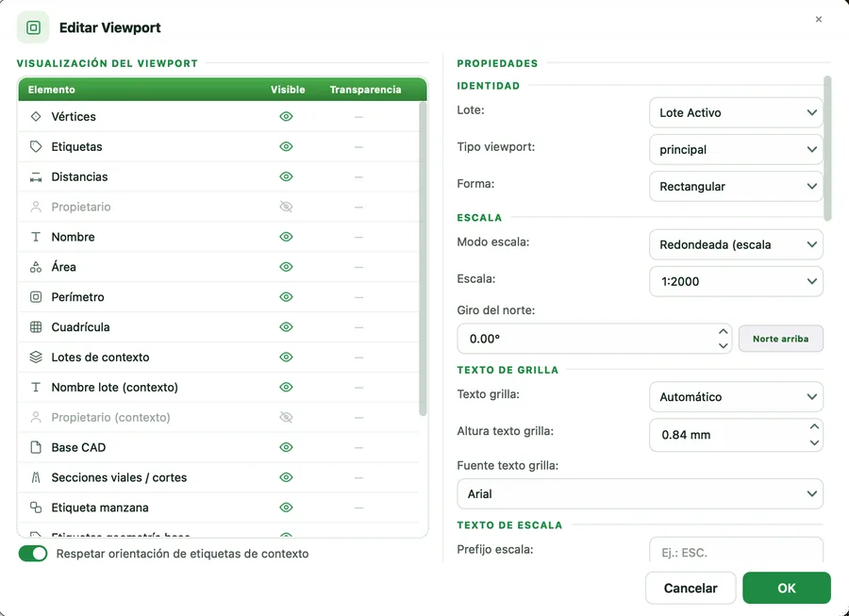Click the Elemento column header
849x616 pixels.
pos(52,90)
